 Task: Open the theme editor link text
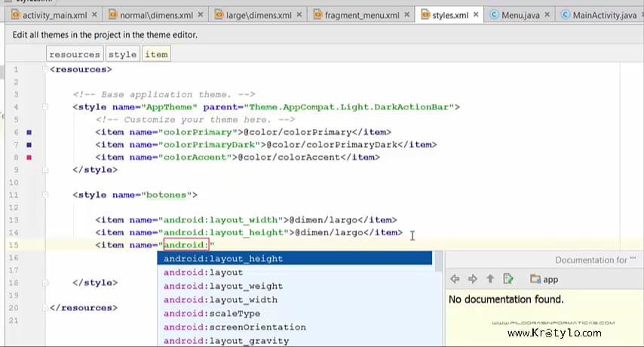(105, 35)
